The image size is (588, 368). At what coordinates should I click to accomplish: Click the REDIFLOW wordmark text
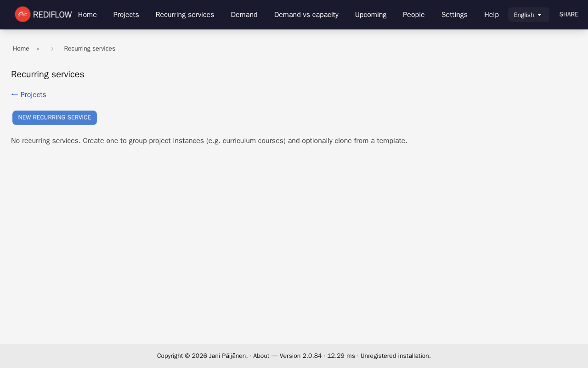52,15
